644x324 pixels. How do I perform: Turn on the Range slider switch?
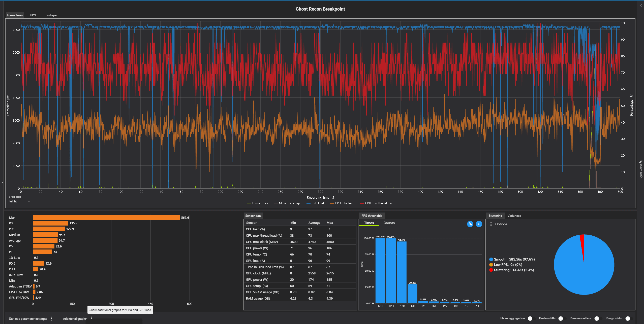(629, 318)
